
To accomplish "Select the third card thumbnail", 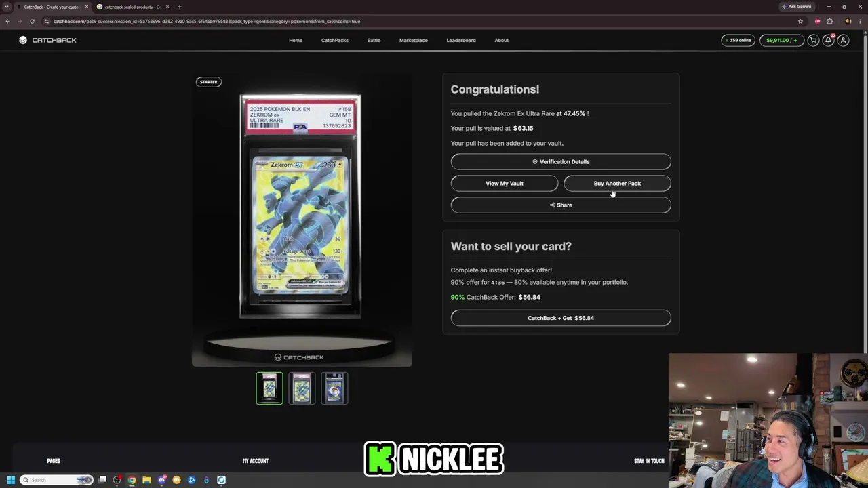I will (x=334, y=388).
